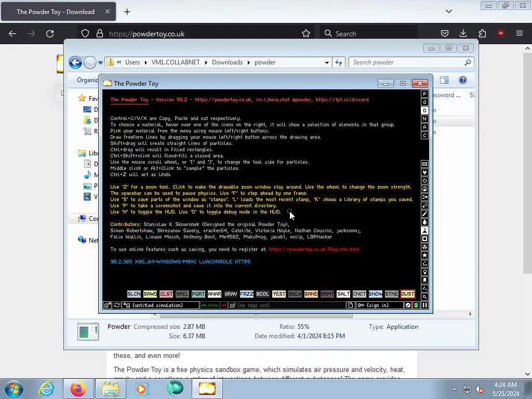532x399 pixels.
Task: Select The Powder Toy - Download tab
Action: [58, 11]
